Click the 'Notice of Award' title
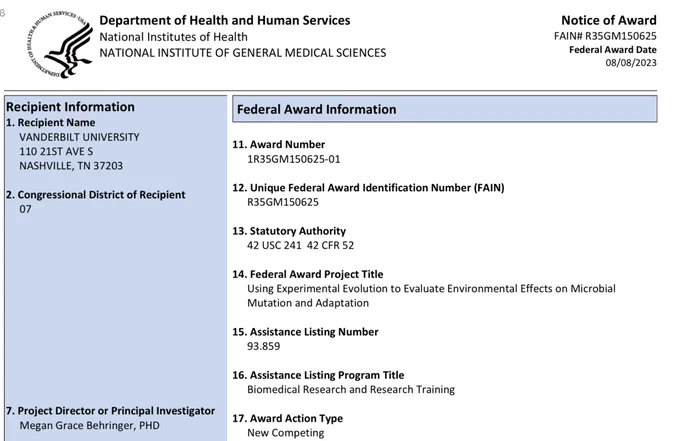This screenshot has height=441, width=680. point(608,20)
